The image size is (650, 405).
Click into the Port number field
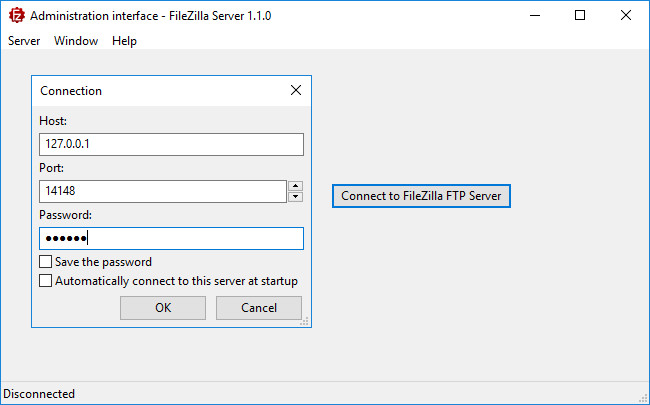(x=162, y=191)
